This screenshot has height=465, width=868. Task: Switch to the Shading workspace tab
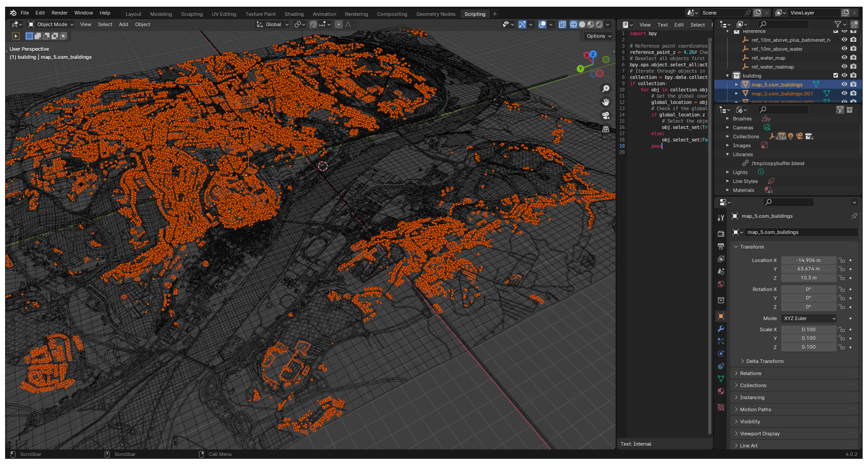pos(294,14)
